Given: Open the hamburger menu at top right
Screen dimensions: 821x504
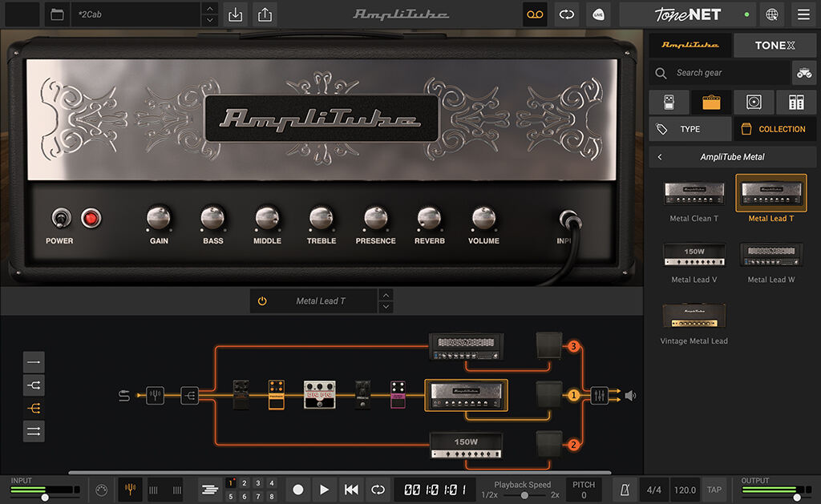Looking at the screenshot, I should click(x=803, y=14).
